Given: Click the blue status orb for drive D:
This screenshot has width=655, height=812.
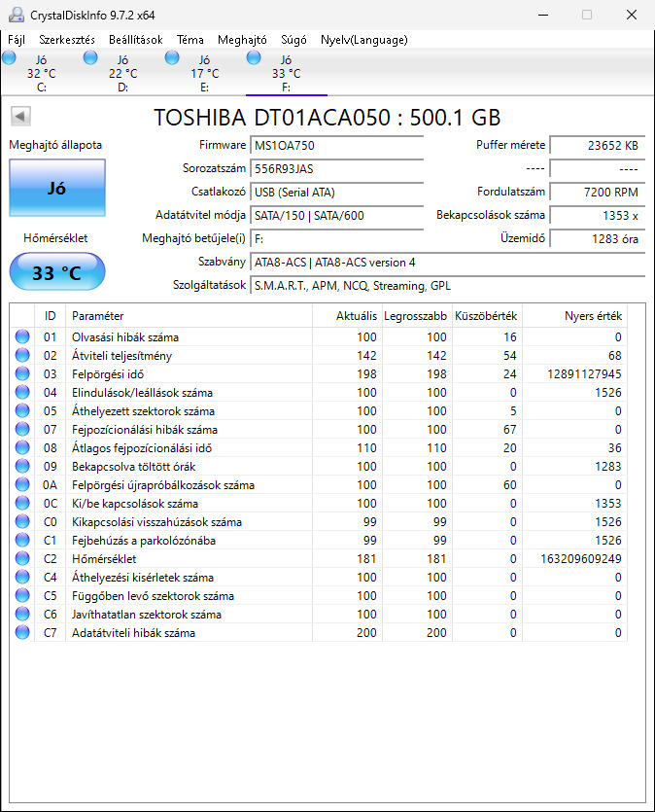Looking at the screenshot, I should [90, 57].
